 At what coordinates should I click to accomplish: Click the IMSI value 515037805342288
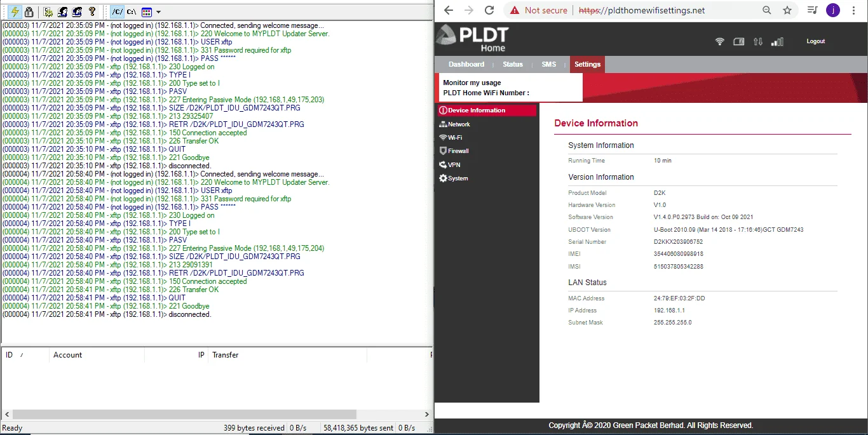click(x=679, y=267)
